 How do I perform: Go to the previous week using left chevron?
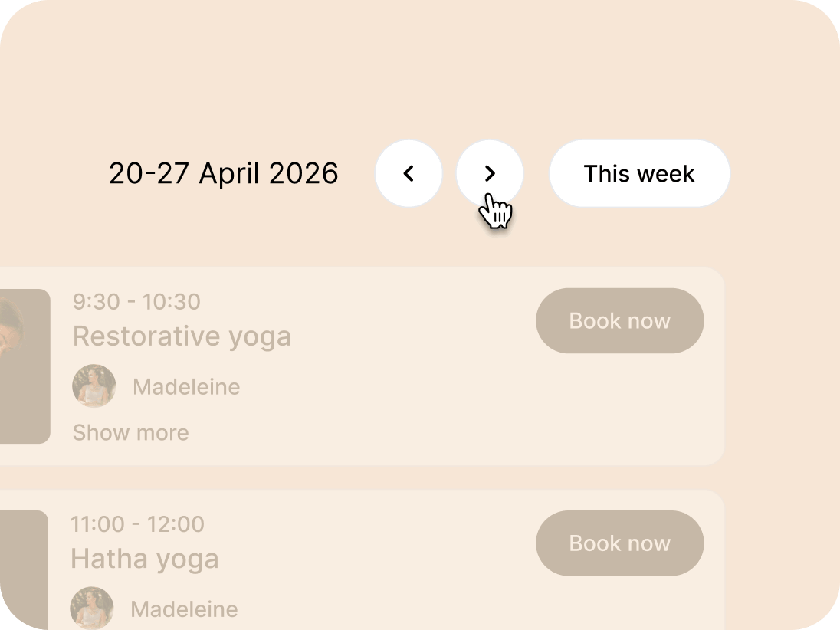tap(409, 173)
